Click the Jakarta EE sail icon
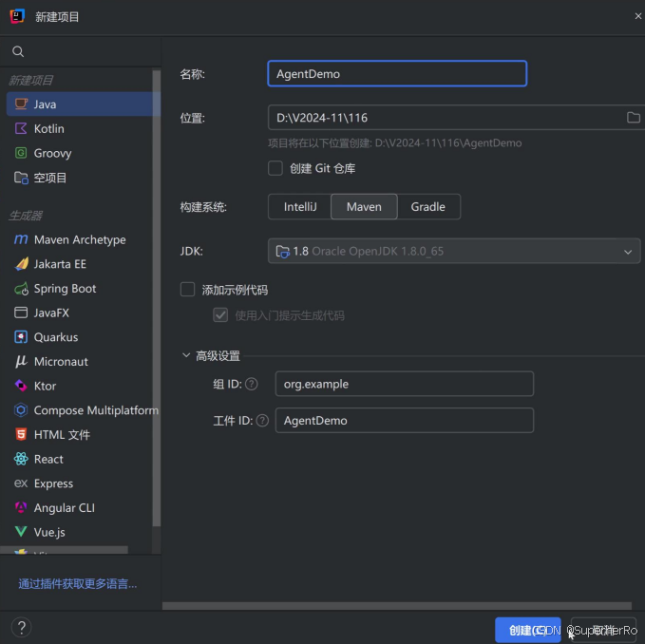The width and height of the screenshot is (645, 644). [21, 264]
